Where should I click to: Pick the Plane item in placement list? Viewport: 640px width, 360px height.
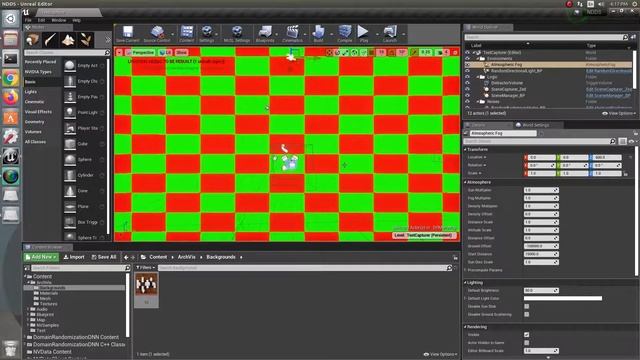(x=84, y=206)
